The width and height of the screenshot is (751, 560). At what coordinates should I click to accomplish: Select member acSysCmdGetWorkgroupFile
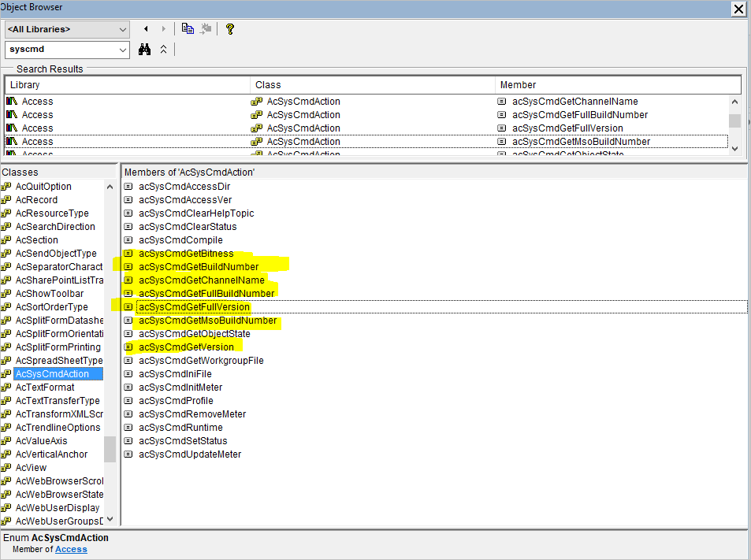[x=201, y=361]
